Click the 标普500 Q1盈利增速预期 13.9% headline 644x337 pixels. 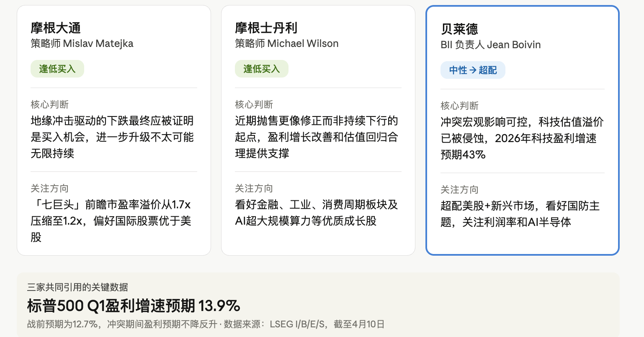[x=134, y=306]
